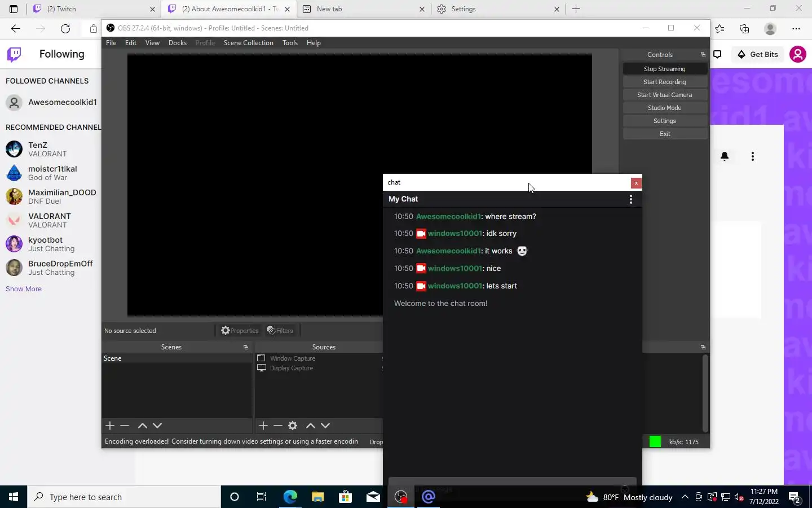Screen dimensions: 812x508
Task: Open recommended channel BruceDropEmOff
Action: [51, 268]
